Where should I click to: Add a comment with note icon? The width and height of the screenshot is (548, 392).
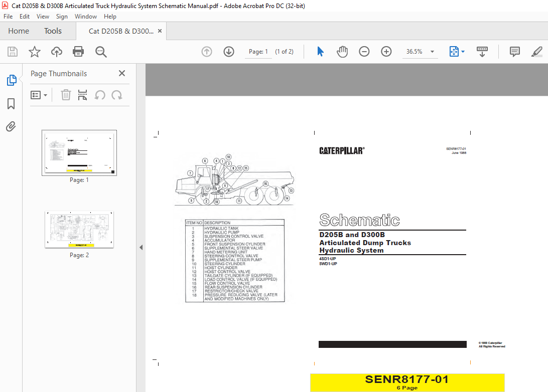click(515, 52)
